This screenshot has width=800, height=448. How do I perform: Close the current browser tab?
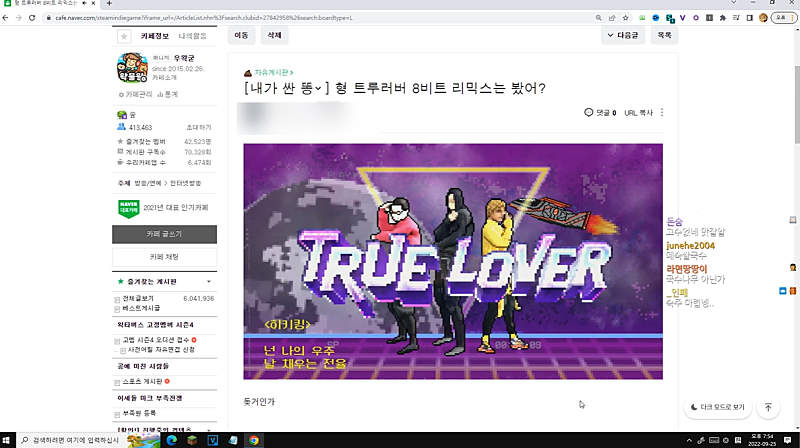93,3
